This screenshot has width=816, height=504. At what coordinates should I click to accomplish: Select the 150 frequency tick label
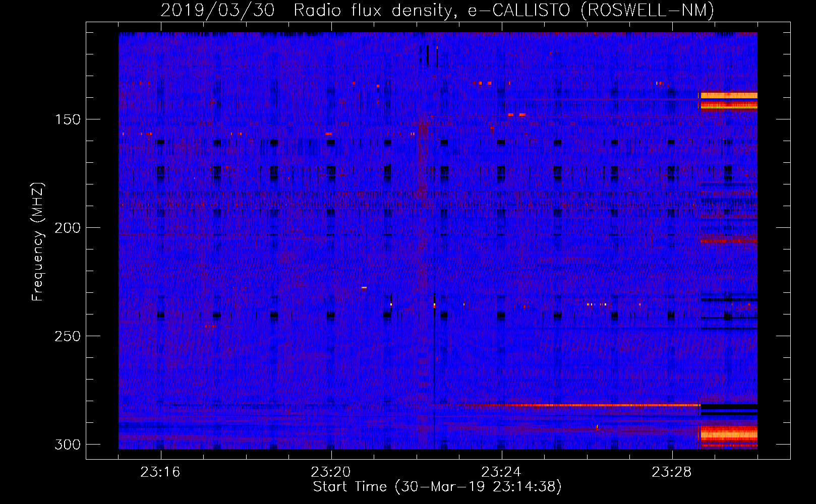tap(68, 120)
